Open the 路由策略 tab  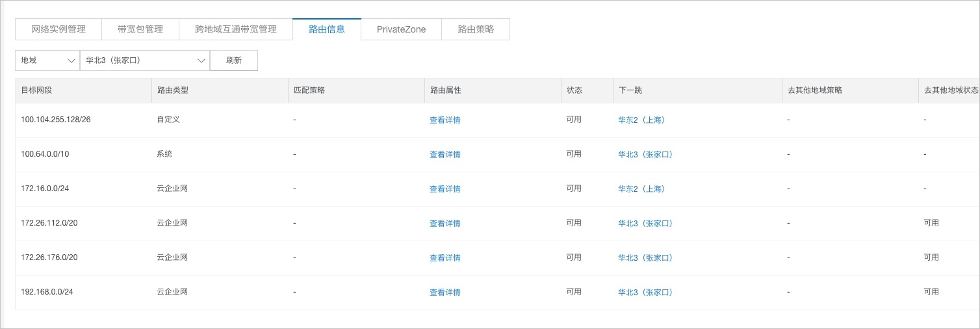(x=476, y=29)
